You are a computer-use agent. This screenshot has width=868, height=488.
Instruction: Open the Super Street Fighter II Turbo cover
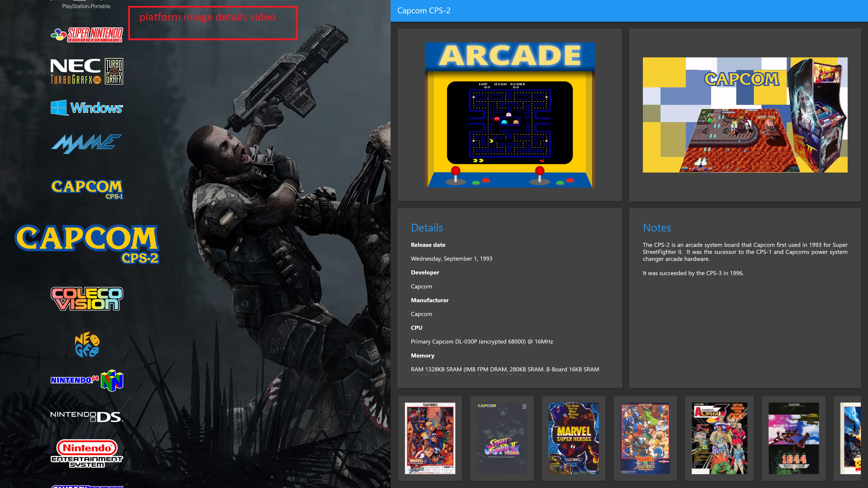[502, 438]
